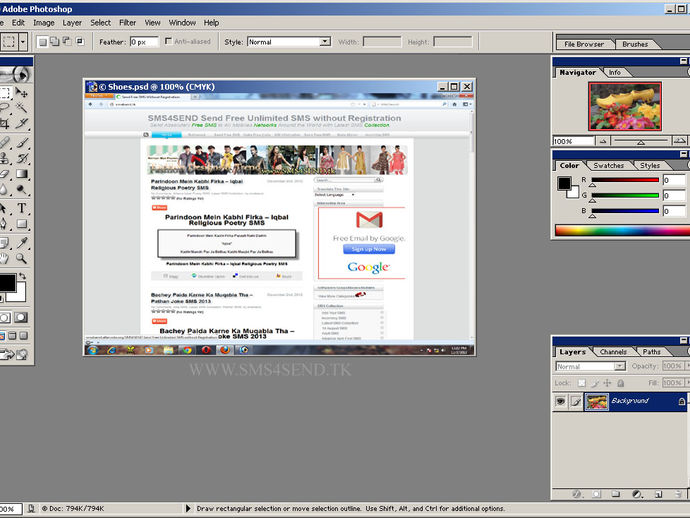The width and height of the screenshot is (690, 518).
Task: Select the Hand tool
Action: coord(4,258)
